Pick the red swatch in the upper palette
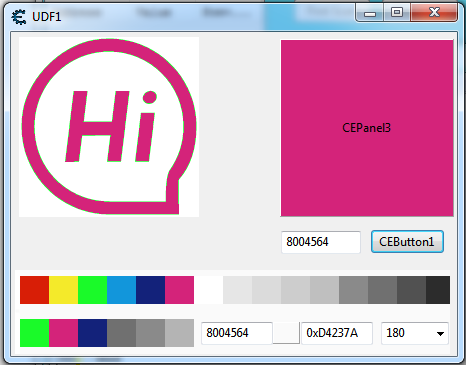The width and height of the screenshot is (466, 365). pyautogui.click(x=34, y=290)
